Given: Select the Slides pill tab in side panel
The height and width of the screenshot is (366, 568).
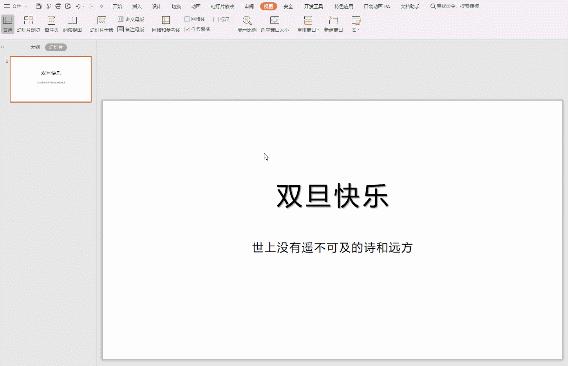Looking at the screenshot, I should click(x=56, y=47).
